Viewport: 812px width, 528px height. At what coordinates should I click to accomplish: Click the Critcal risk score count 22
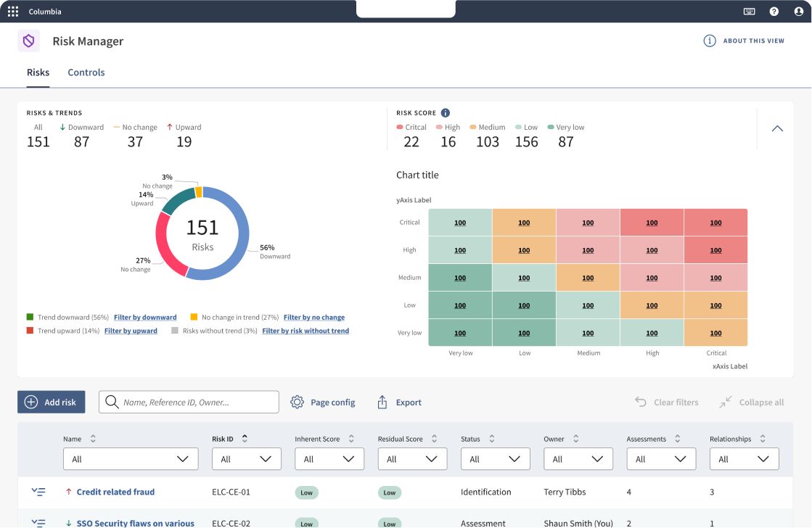(x=411, y=141)
